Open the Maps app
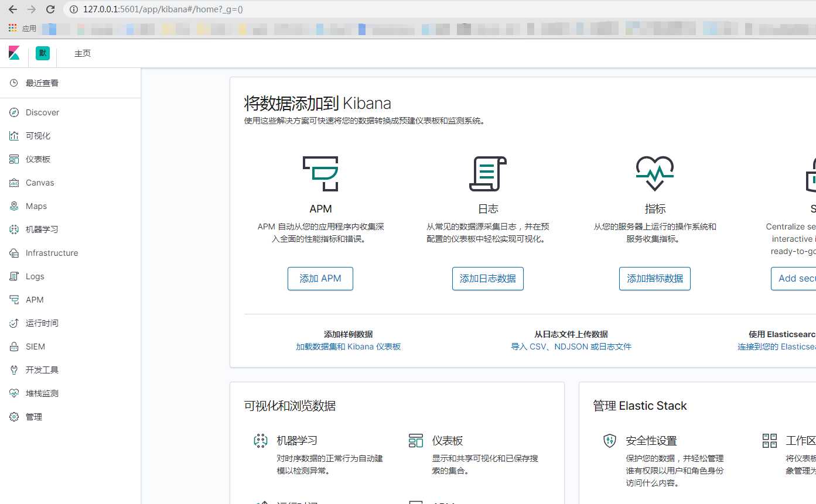 (36, 205)
